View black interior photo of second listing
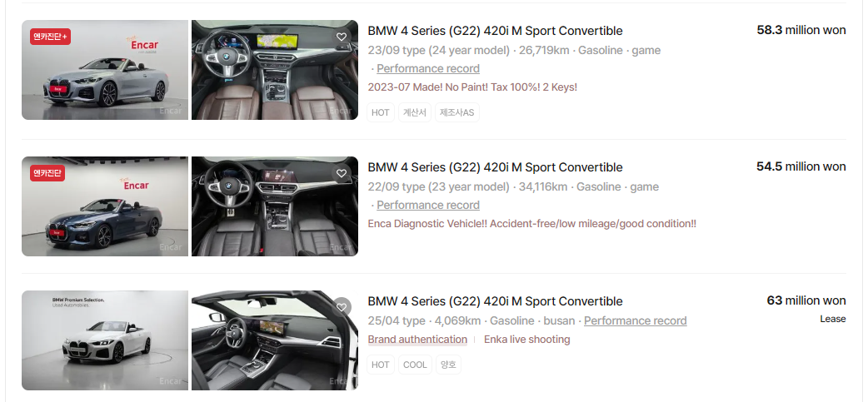The height and width of the screenshot is (402, 868). point(275,206)
